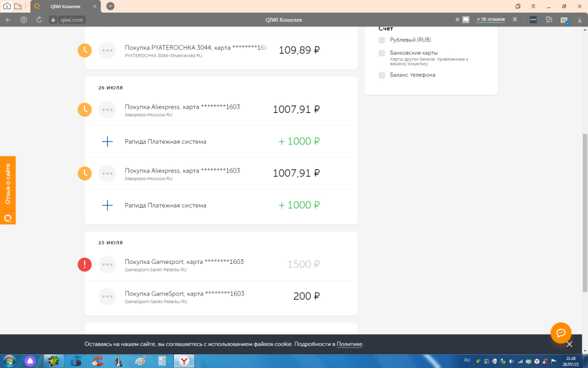Click the add tab group icon

(18, 6)
